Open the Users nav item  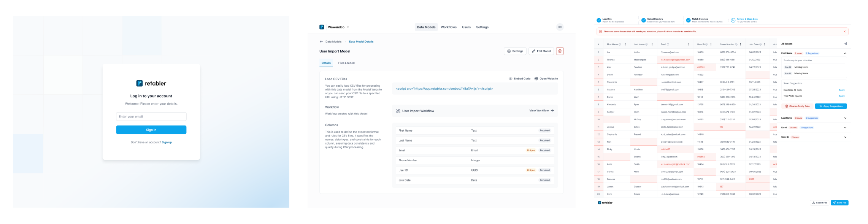click(x=467, y=27)
